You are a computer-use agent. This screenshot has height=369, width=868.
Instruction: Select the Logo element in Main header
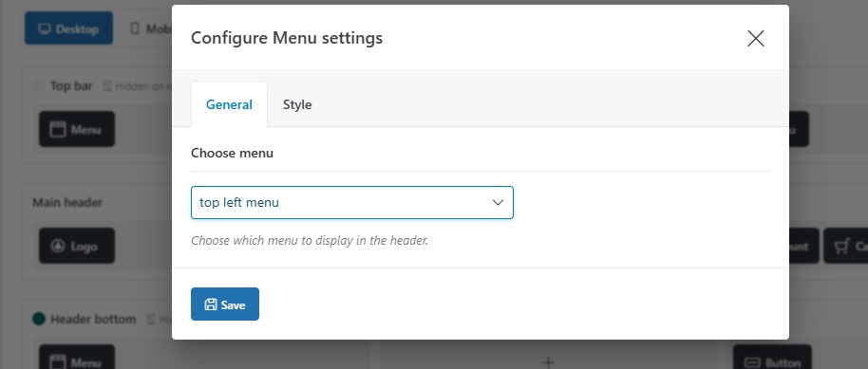point(76,247)
